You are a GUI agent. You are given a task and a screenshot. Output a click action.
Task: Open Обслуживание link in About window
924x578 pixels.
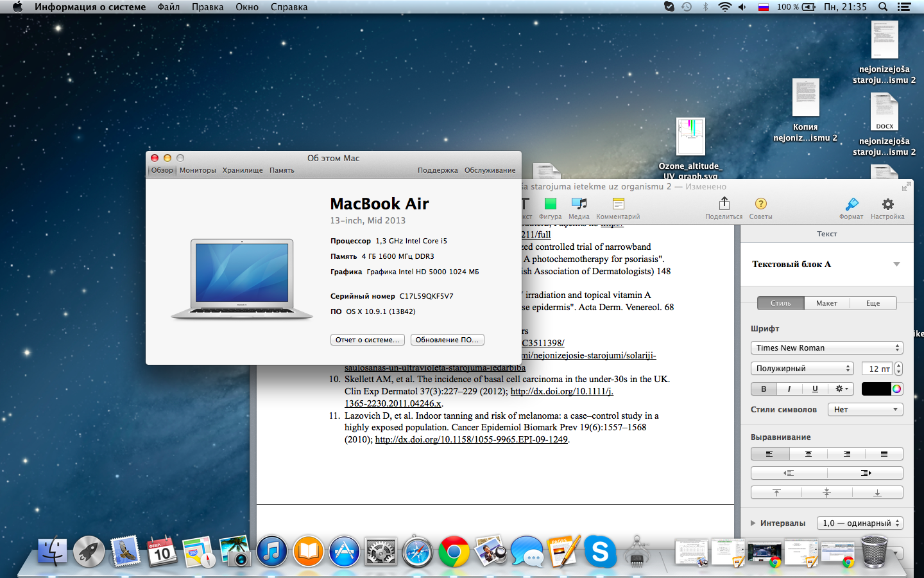click(x=490, y=170)
